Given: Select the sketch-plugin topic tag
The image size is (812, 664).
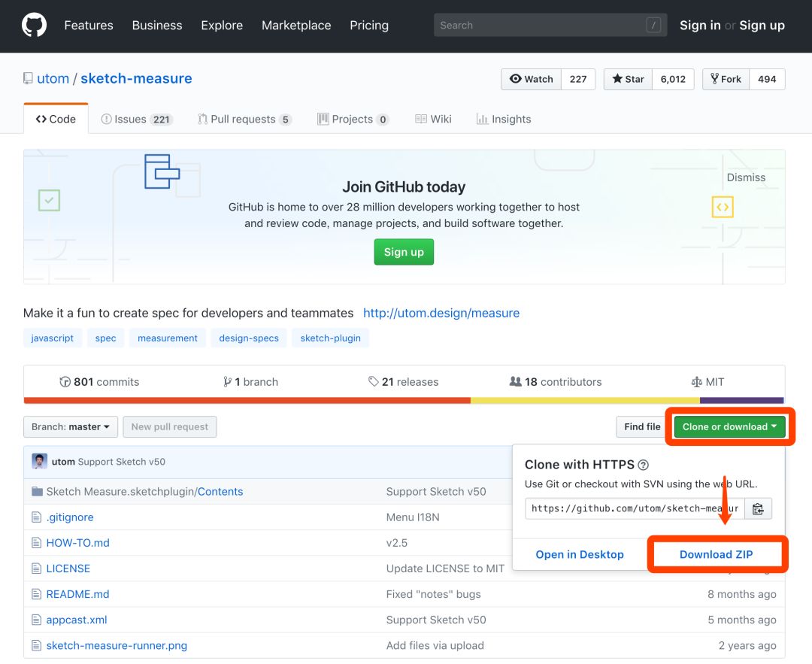Looking at the screenshot, I should click(330, 338).
